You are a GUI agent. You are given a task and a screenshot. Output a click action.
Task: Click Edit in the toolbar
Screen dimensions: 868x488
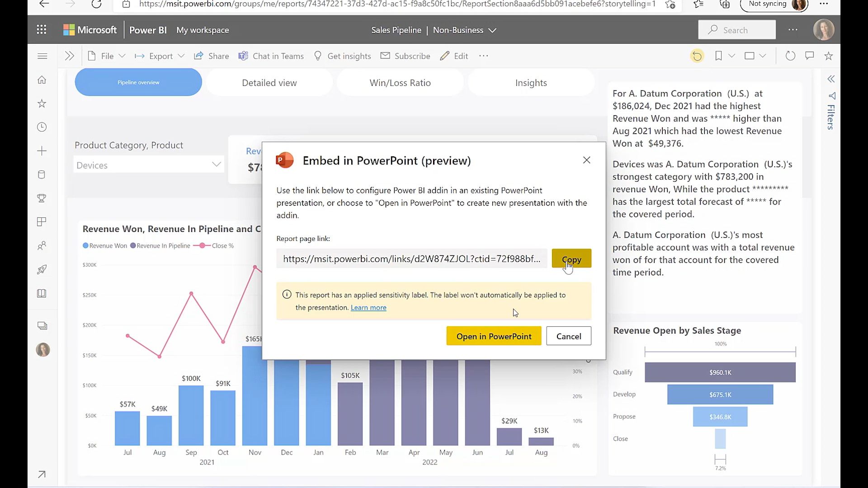tap(454, 56)
